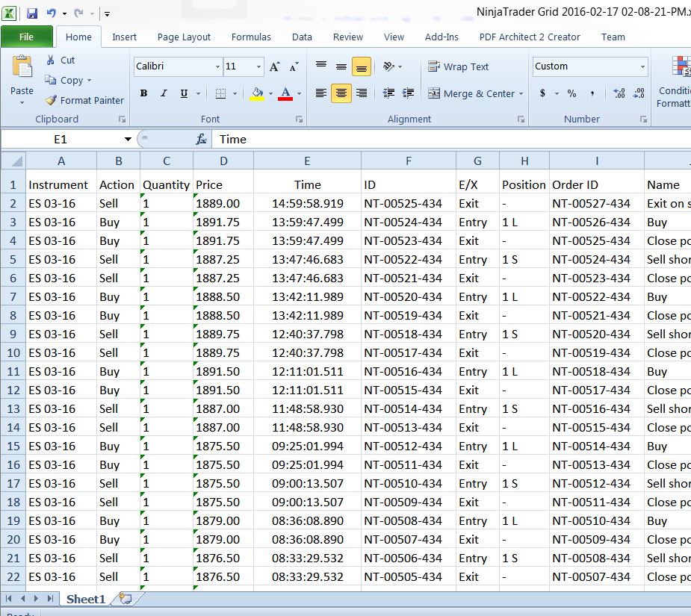Toggle Bold formatting
The width and height of the screenshot is (691, 616).
coord(143,93)
